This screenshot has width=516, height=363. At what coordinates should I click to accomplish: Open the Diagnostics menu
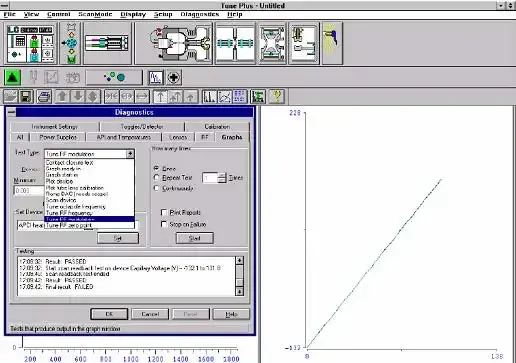coord(200,14)
